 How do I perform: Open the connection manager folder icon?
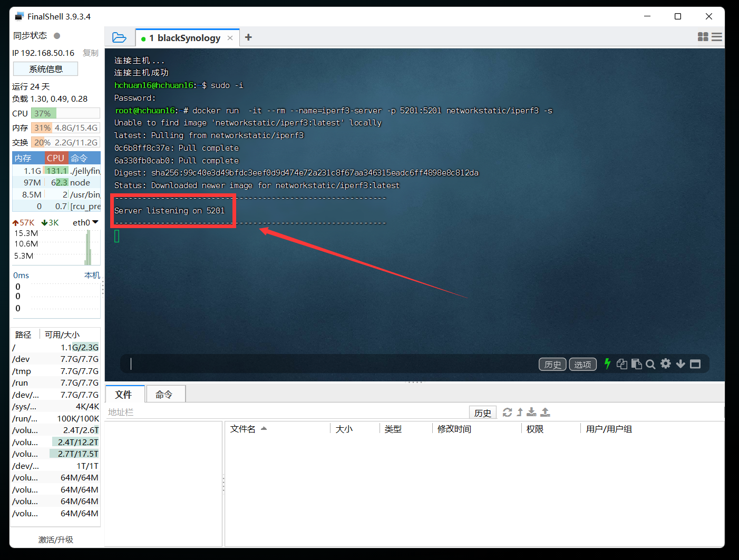tap(119, 37)
